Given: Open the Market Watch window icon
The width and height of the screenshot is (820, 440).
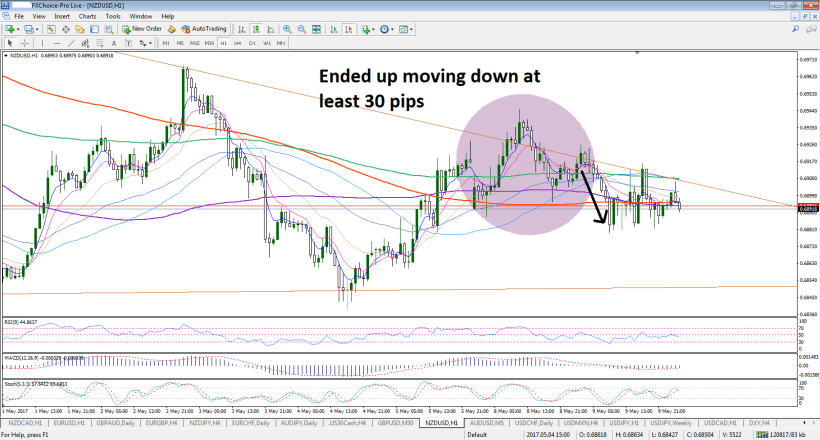Looking at the screenshot, I should (51, 29).
